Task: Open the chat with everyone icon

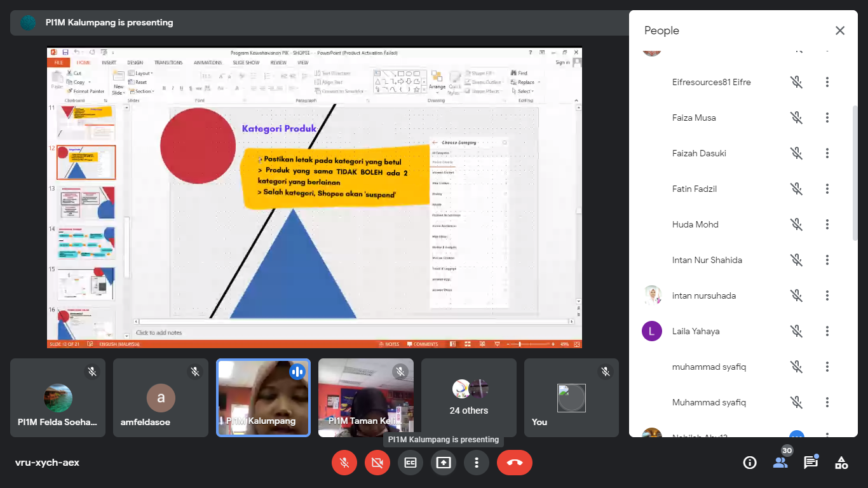Action: pyautogui.click(x=811, y=463)
